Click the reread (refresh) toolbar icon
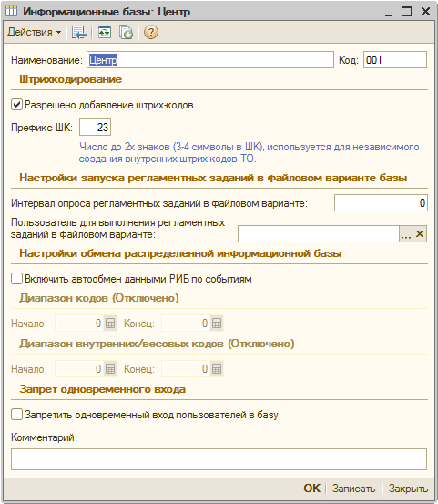This screenshot has height=504, width=438. pyautogui.click(x=105, y=32)
